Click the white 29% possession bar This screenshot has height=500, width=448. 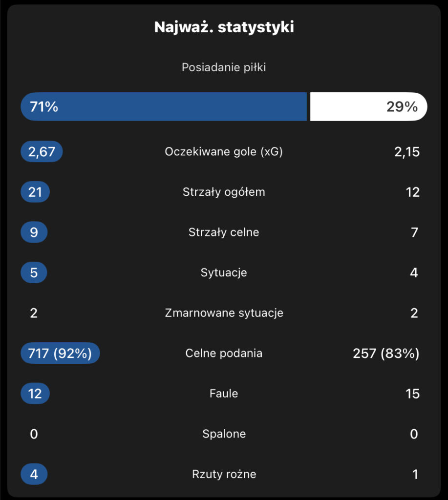pyautogui.click(x=368, y=106)
